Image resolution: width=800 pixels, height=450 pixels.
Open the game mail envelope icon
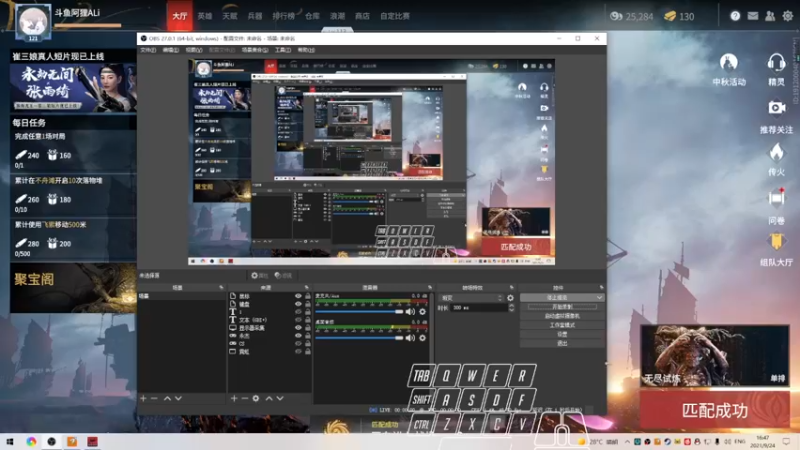pyautogui.click(x=753, y=16)
